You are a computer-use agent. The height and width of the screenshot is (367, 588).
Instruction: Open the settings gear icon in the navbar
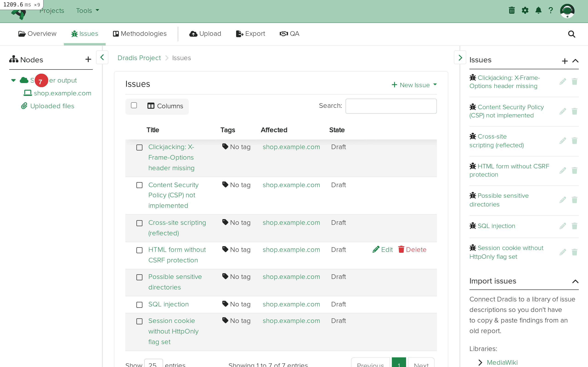point(525,10)
